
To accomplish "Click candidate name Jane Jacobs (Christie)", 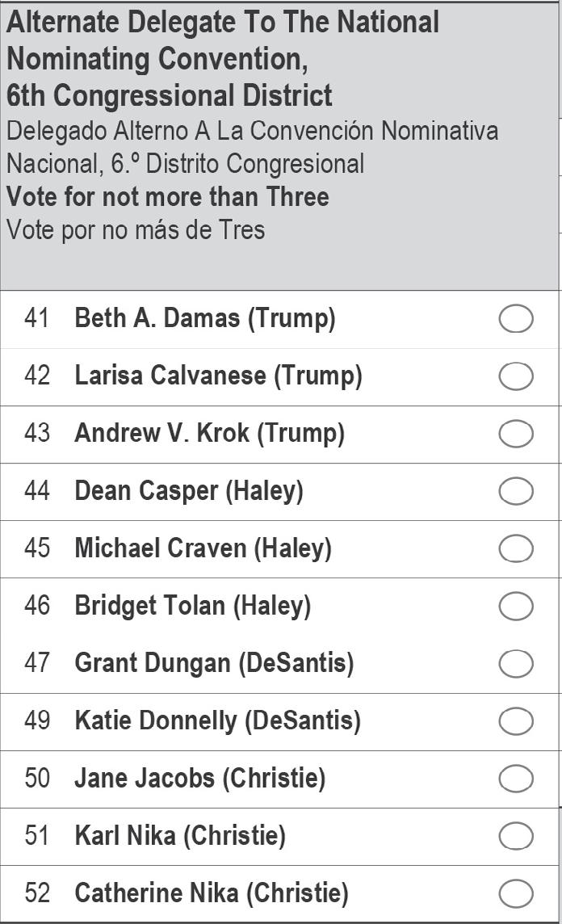I will (x=200, y=779).
